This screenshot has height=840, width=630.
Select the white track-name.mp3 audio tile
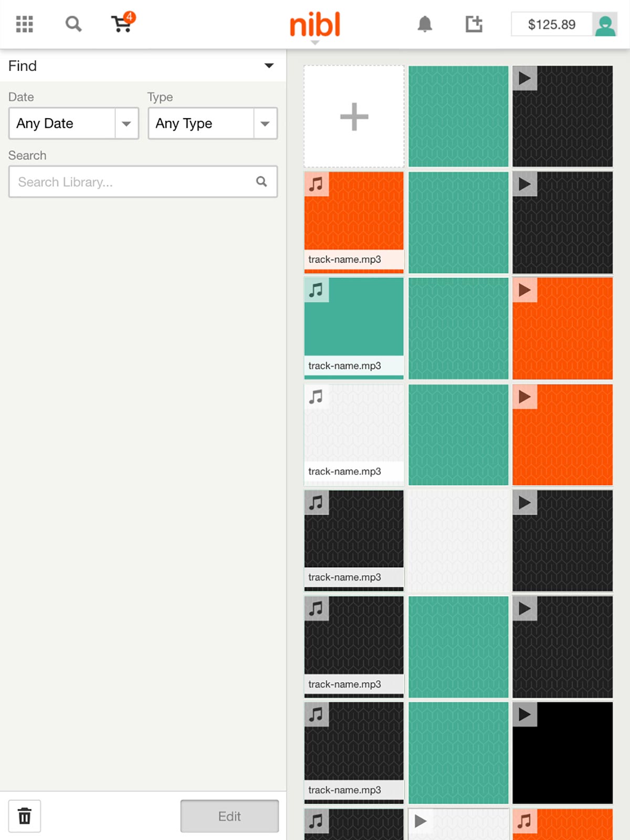[x=354, y=434]
